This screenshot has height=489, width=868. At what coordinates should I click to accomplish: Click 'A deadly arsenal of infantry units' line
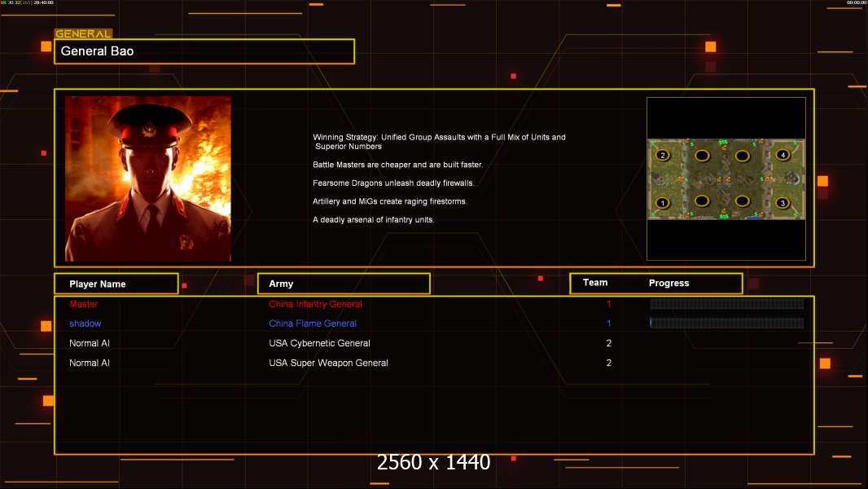[373, 219]
